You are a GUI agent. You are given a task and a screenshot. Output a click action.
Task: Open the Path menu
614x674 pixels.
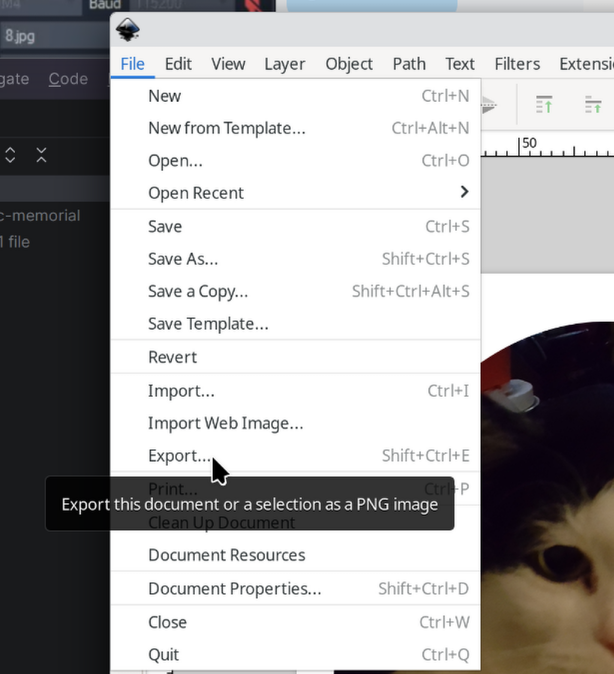click(x=409, y=64)
